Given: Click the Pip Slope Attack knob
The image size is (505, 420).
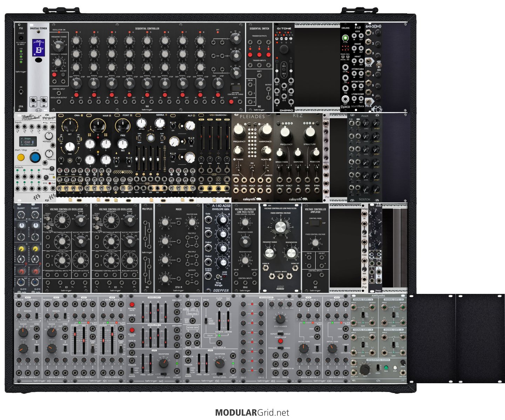Looking at the screenshot, I should pos(49,136).
